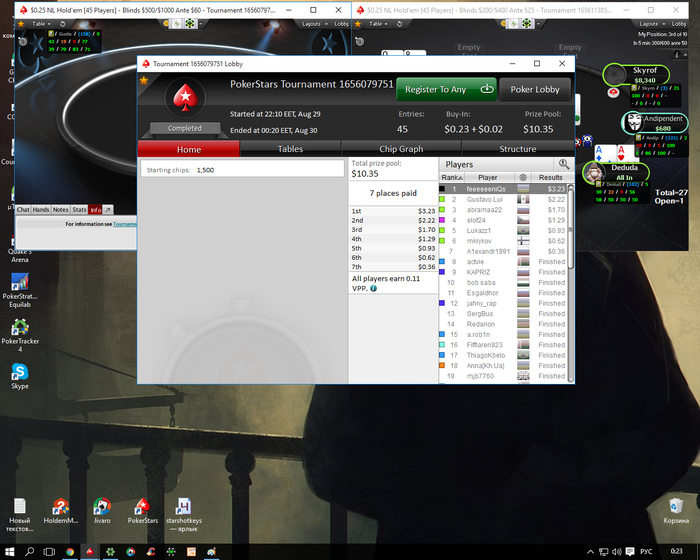Click the purple color tag beside elof24
This screenshot has height=560, width=700.
442,220
